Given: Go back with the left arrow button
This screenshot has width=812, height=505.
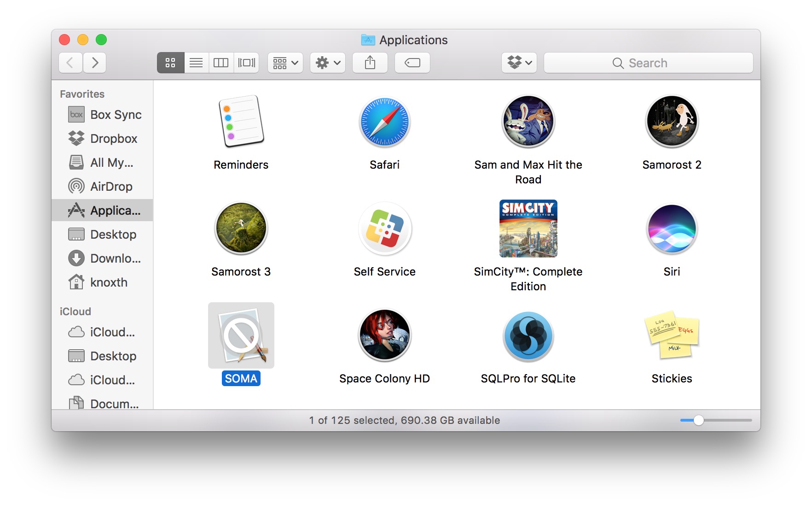Looking at the screenshot, I should 70,63.
